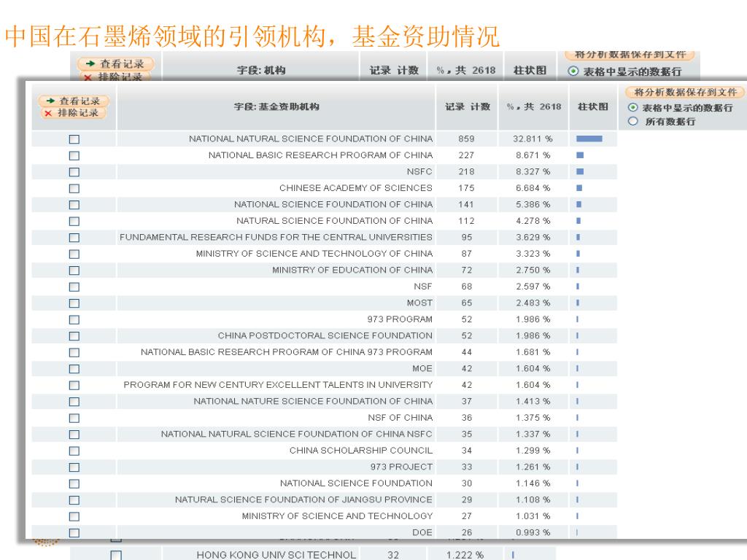Click the text HONG KONG UNIV SCI TECHNOL
Screen dimensions: 747x560
click(x=276, y=555)
